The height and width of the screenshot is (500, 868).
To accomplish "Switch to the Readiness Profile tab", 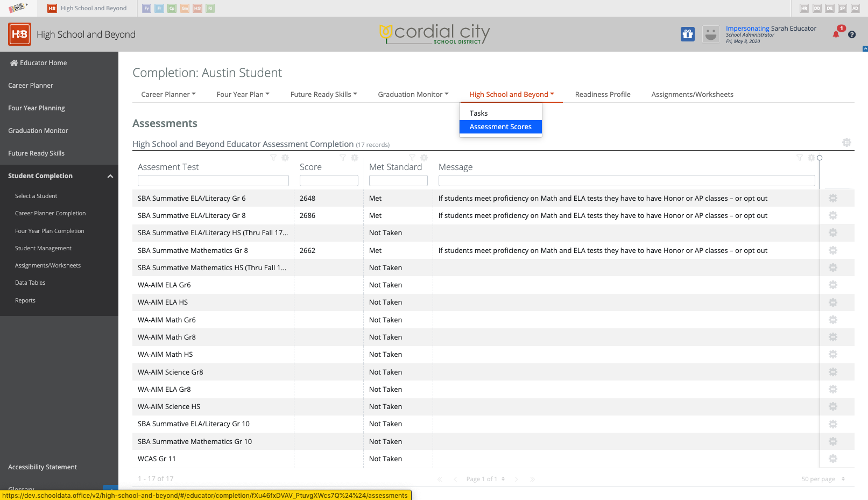I will 603,94.
